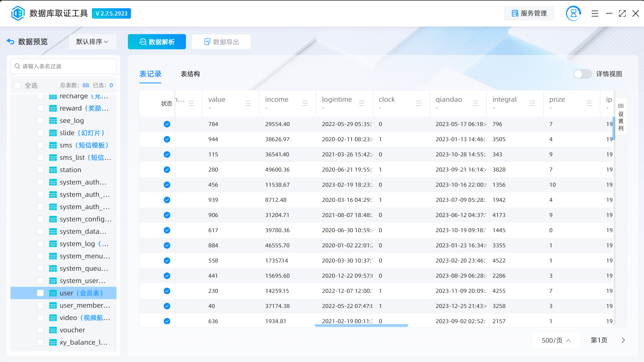The image size is (644, 362).
Task: Click the vertical table scrollbar thumb
Action: (x=614, y=129)
